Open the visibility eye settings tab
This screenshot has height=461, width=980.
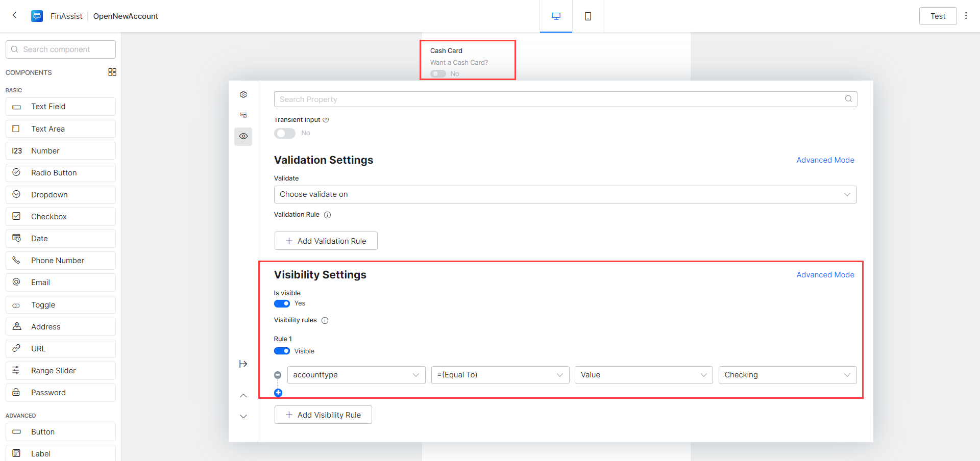243,136
